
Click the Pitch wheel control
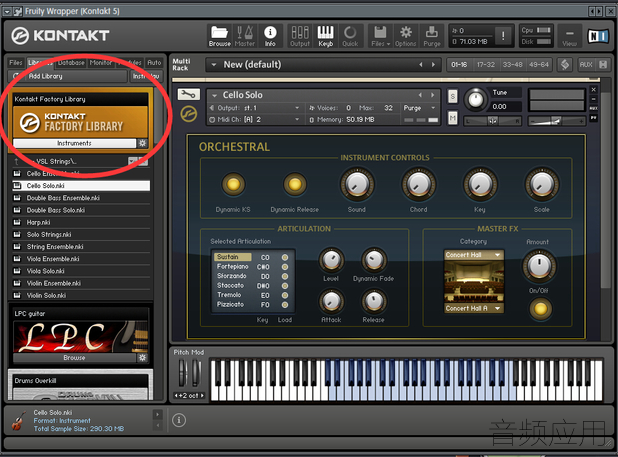[x=184, y=373]
